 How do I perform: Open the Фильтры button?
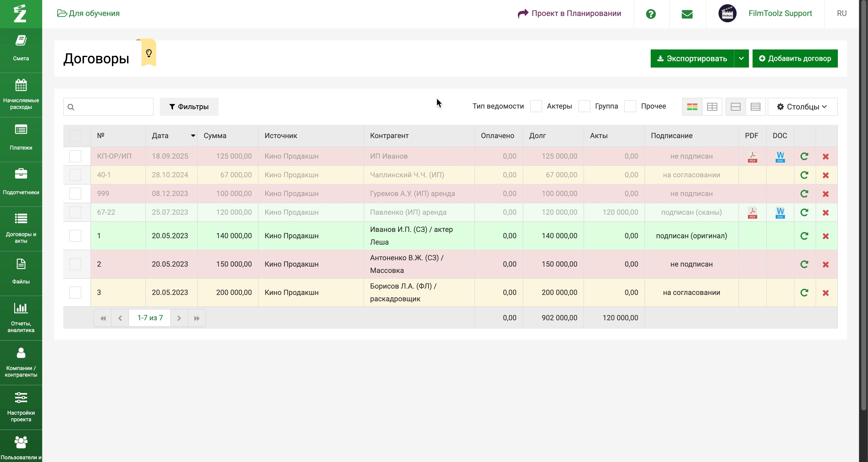click(x=189, y=107)
